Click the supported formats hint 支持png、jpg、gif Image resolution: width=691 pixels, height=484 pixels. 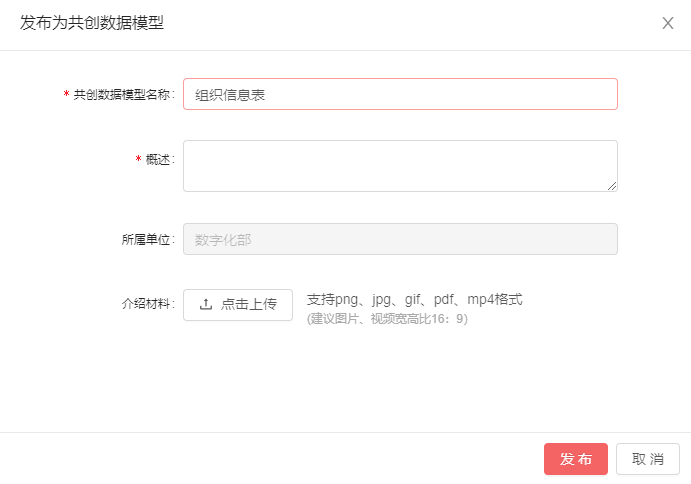pyautogui.click(x=414, y=299)
